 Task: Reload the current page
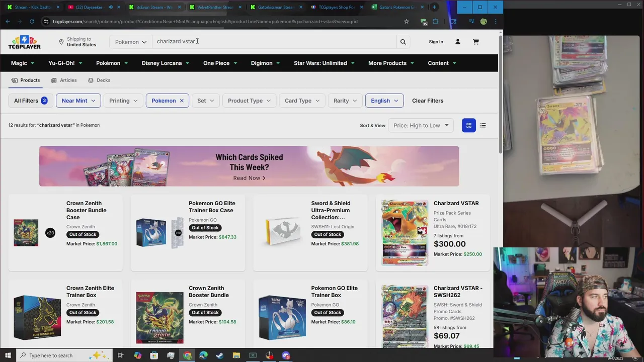tap(32, 22)
